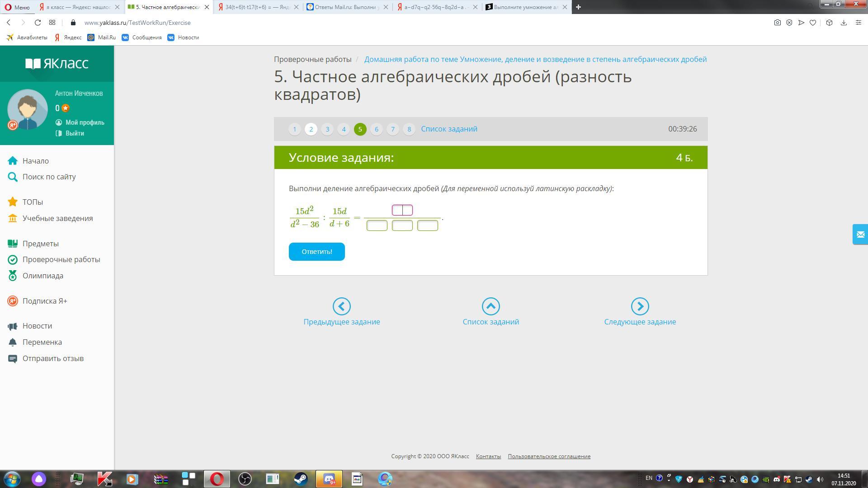Open the Проверочные работы sidebar item

tap(61, 259)
